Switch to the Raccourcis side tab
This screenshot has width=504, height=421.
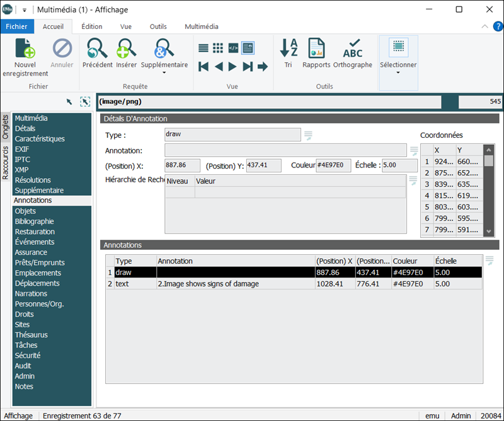5,162
